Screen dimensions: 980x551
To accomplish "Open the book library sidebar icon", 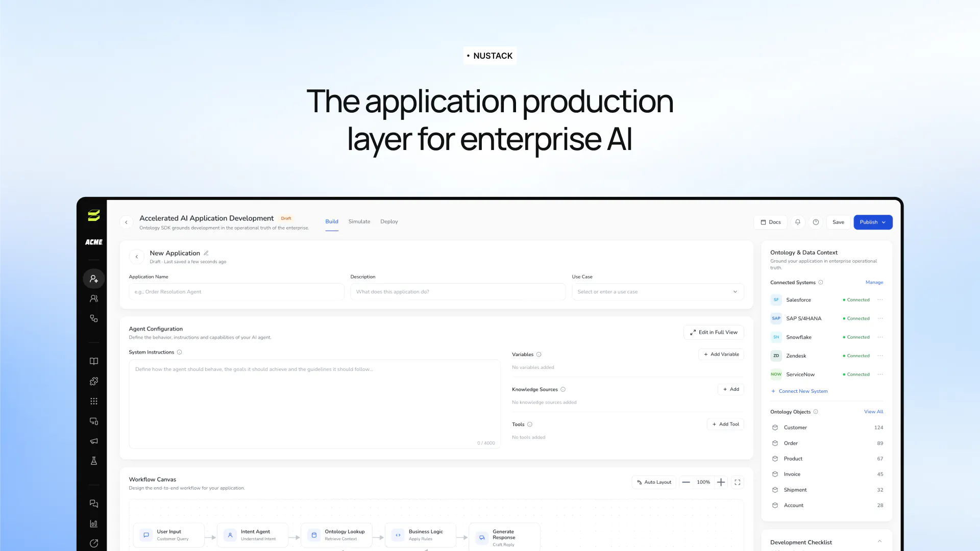I will 94,361.
